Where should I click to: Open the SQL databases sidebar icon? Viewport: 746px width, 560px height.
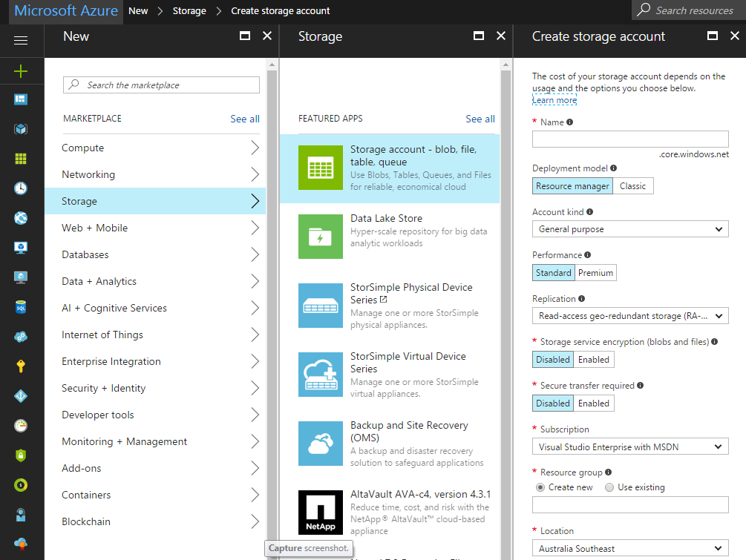point(21,307)
